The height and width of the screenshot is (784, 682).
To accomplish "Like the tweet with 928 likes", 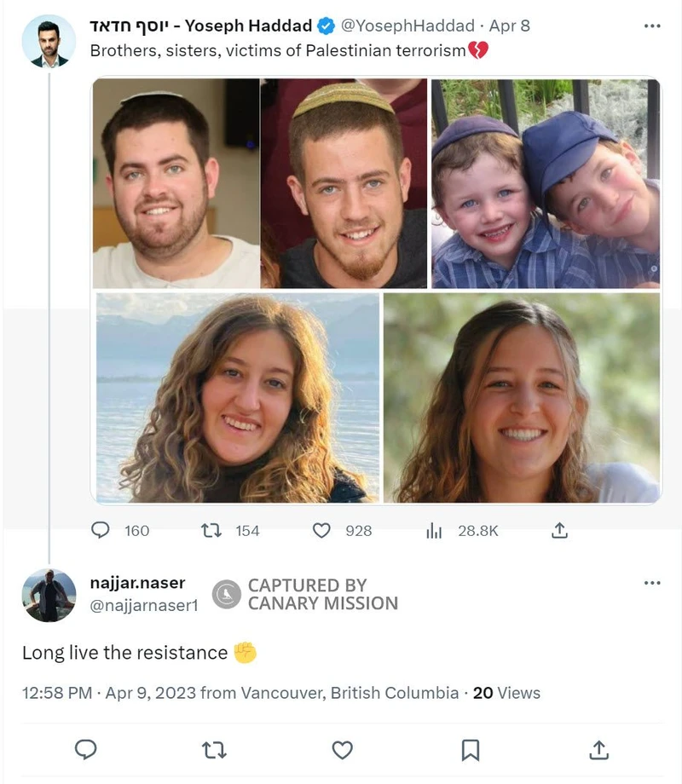I will [x=321, y=530].
